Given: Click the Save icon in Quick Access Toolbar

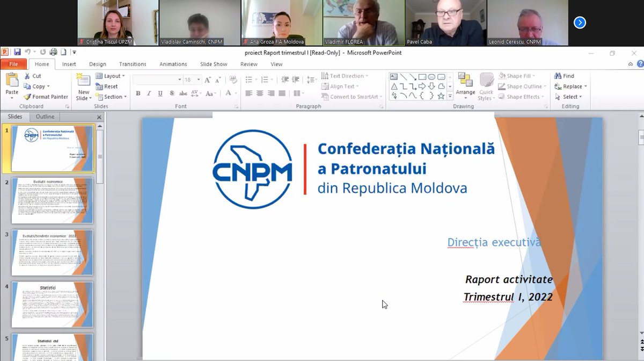Looking at the screenshot, I should pos(18,52).
